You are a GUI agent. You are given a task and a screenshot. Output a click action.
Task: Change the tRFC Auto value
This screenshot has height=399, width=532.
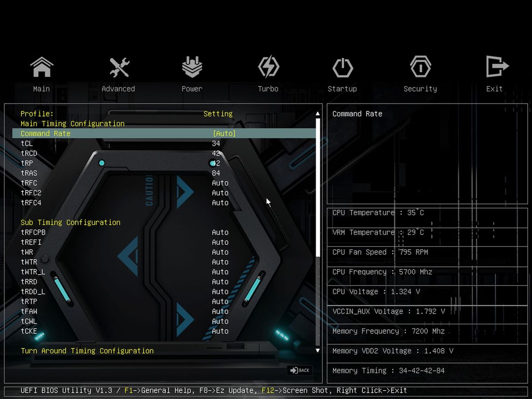point(220,183)
